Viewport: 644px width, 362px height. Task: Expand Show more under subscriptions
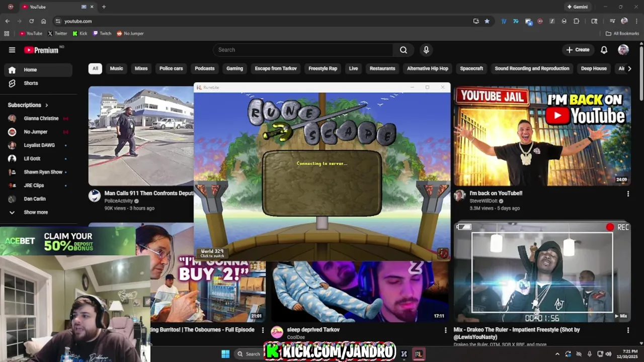(38, 212)
